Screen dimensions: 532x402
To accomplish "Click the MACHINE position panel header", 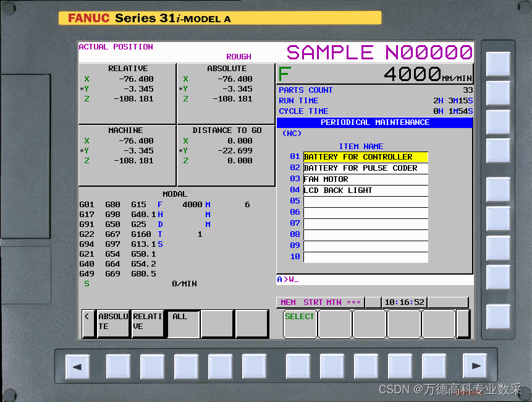I will pyautogui.click(x=125, y=130).
